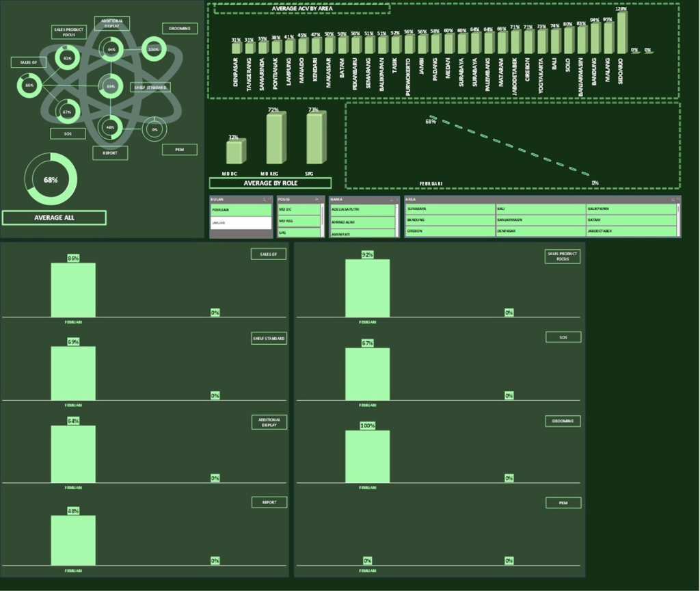Filter AREA by BANDUNG
The width and height of the screenshot is (700, 591).
pyautogui.click(x=450, y=220)
